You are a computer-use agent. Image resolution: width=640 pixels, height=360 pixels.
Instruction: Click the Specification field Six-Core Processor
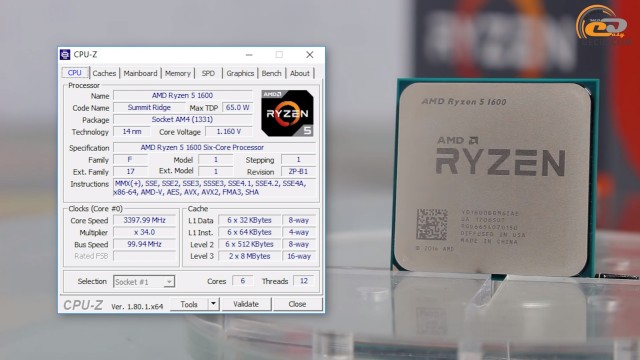click(x=214, y=147)
